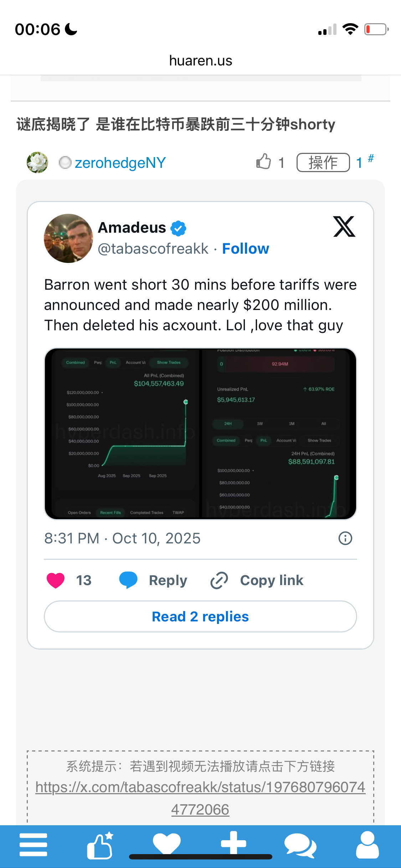Viewport: 401px width, 868px height.
Task: Expand the Read 2 replies button
Action: [200, 616]
